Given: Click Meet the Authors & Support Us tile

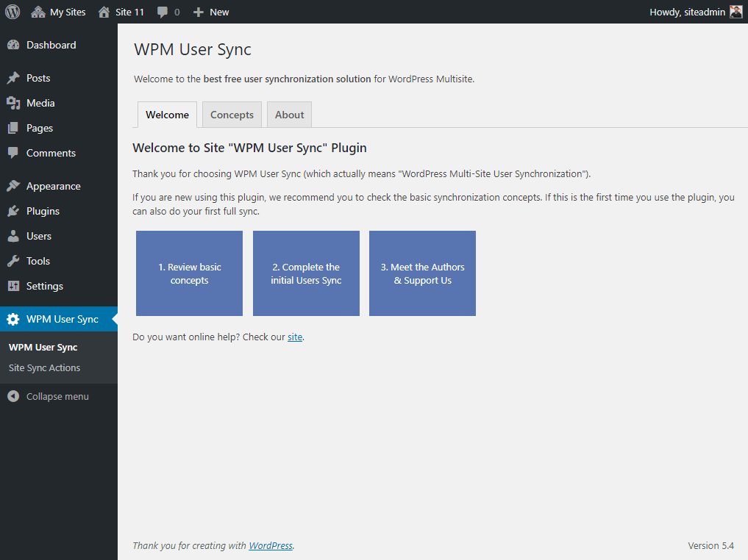Looking at the screenshot, I should pyautogui.click(x=423, y=273).
